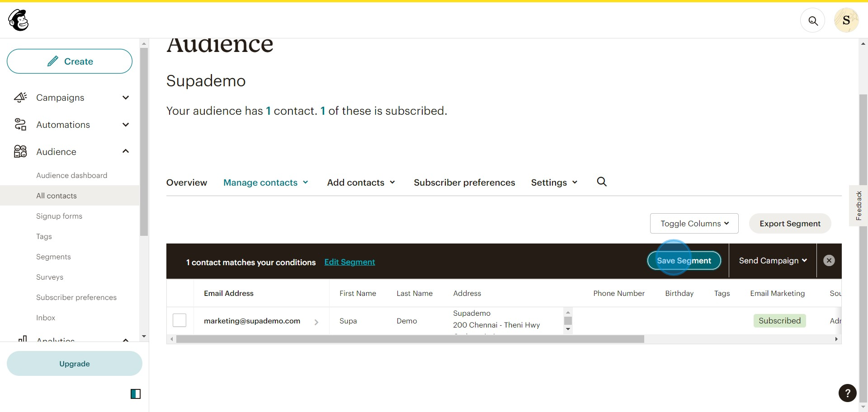Click the Last Name column header
This screenshot has width=868, height=412.
point(415,293)
